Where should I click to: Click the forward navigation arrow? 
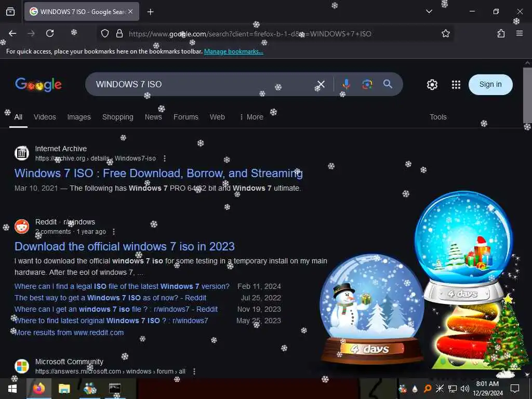click(31, 33)
